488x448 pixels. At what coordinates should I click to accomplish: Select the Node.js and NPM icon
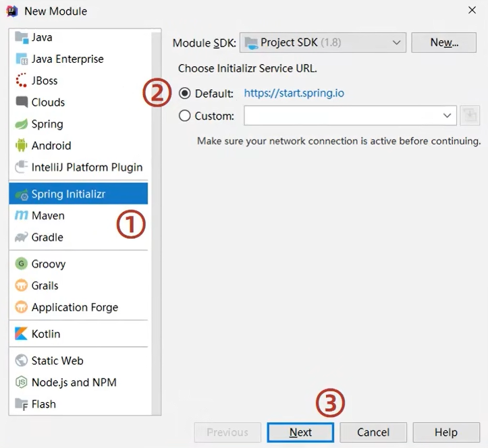click(21, 383)
